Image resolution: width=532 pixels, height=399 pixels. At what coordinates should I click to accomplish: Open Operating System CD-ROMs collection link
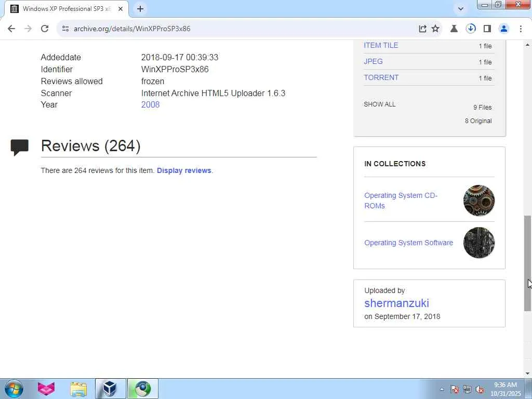[401, 201]
